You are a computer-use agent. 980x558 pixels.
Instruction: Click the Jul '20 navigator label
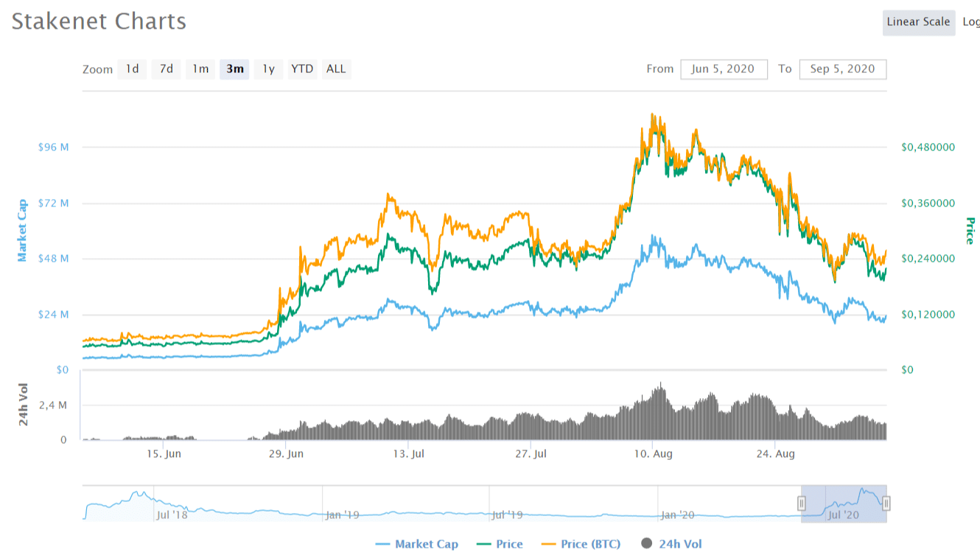click(x=843, y=515)
